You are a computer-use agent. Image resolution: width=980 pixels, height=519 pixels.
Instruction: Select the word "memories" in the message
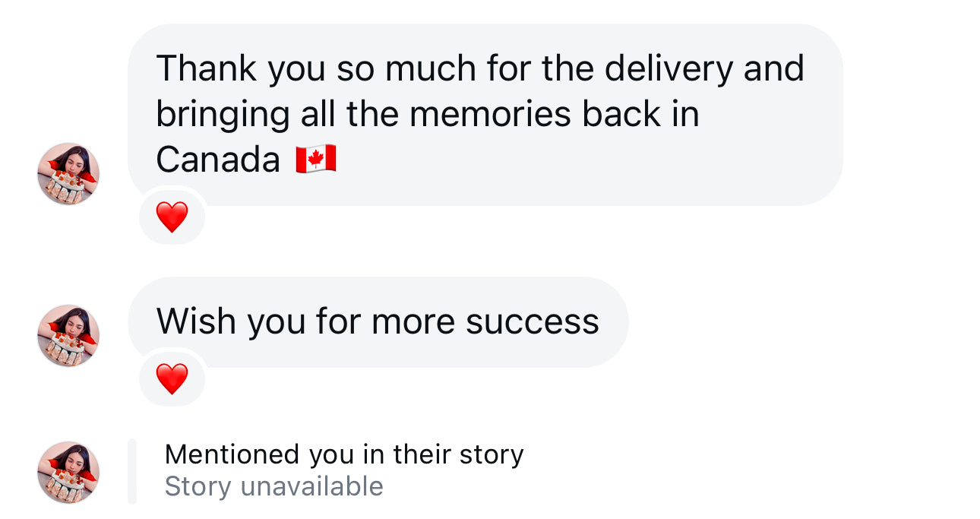490,114
